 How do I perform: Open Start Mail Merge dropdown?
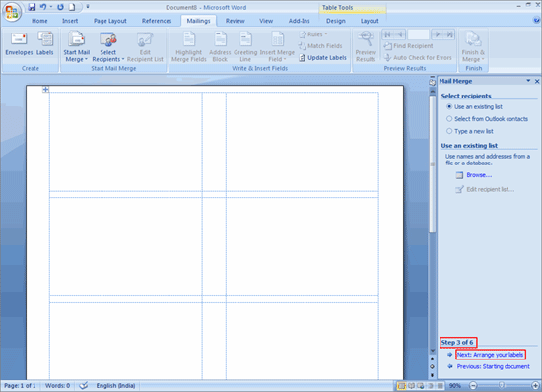click(77, 46)
